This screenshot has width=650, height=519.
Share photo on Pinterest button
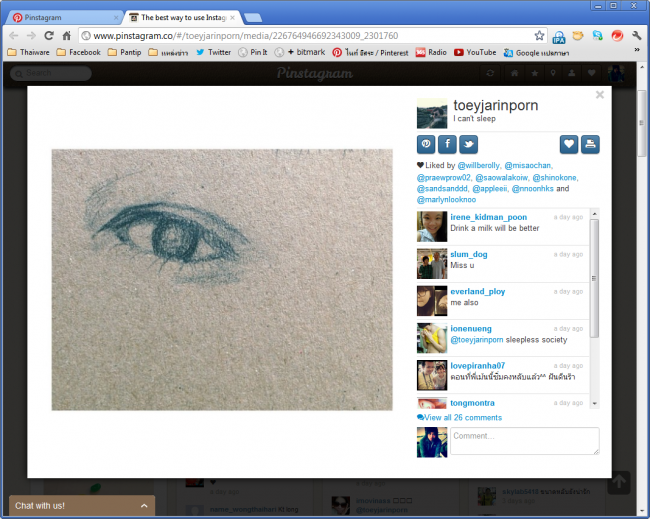coord(426,144)
